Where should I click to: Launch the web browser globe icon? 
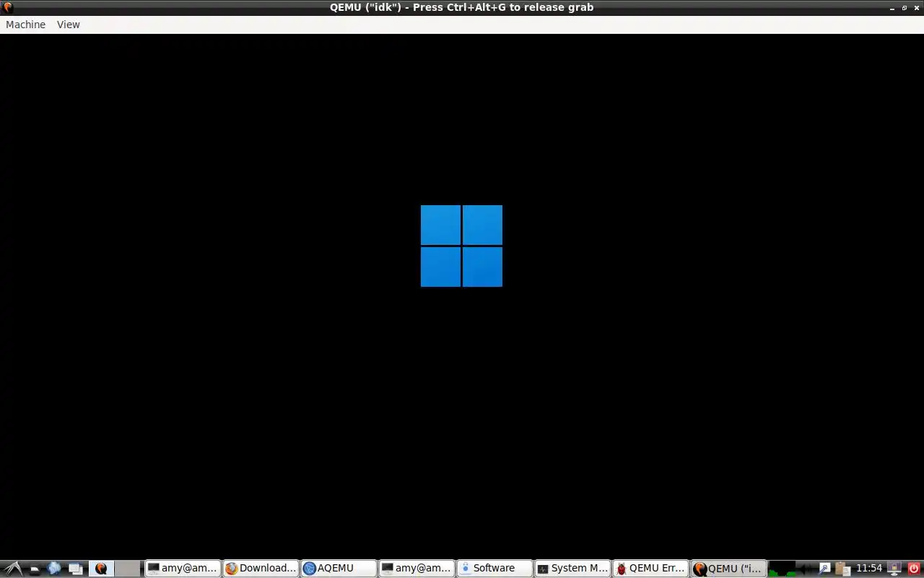(x=54, y=569)
